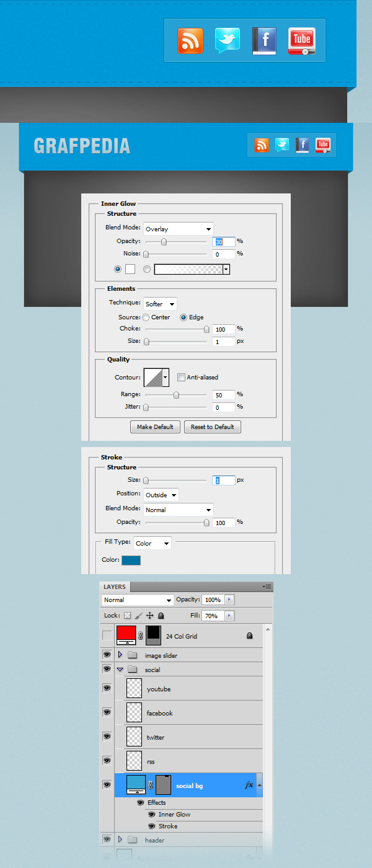Select the twitter layer row
The image size is (372, 868).
point(188,737)
